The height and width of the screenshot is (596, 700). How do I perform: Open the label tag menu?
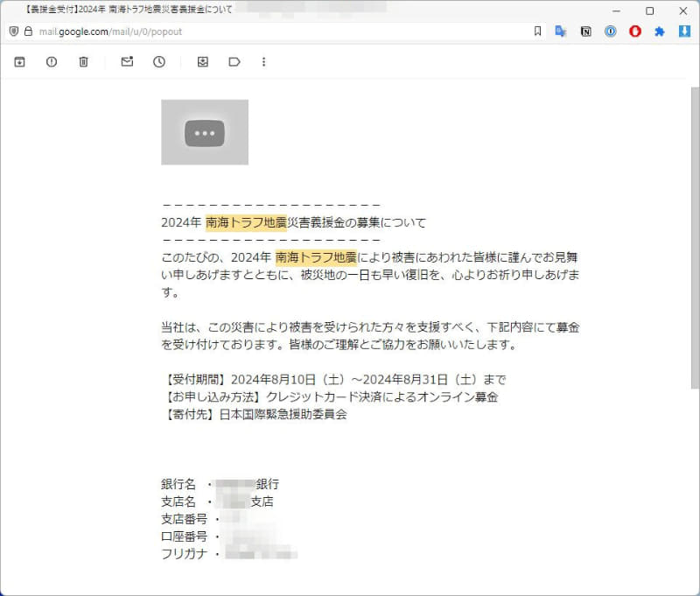click(x=234, y=62)
